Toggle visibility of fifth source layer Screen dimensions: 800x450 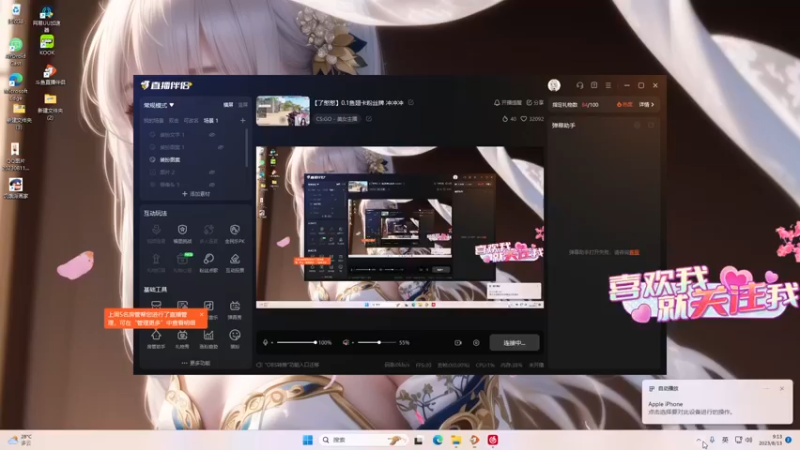(212, 184)
